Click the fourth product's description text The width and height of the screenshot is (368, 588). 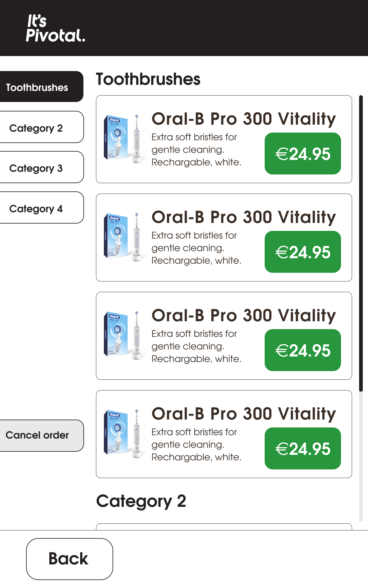pos(196,444)
